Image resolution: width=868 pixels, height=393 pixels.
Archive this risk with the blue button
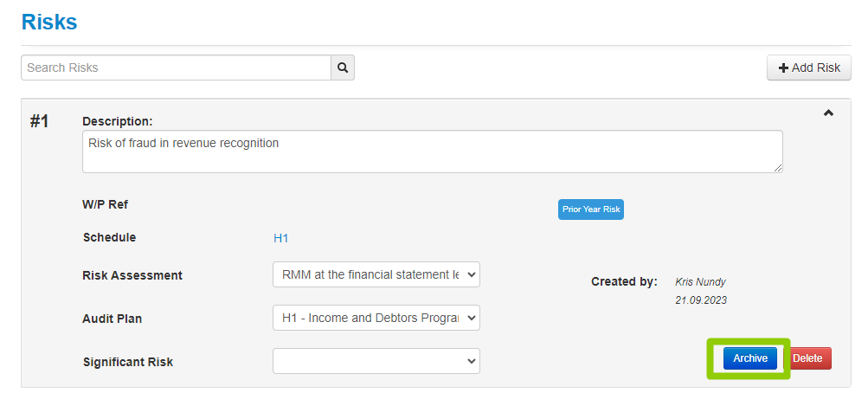click(750, 358)
